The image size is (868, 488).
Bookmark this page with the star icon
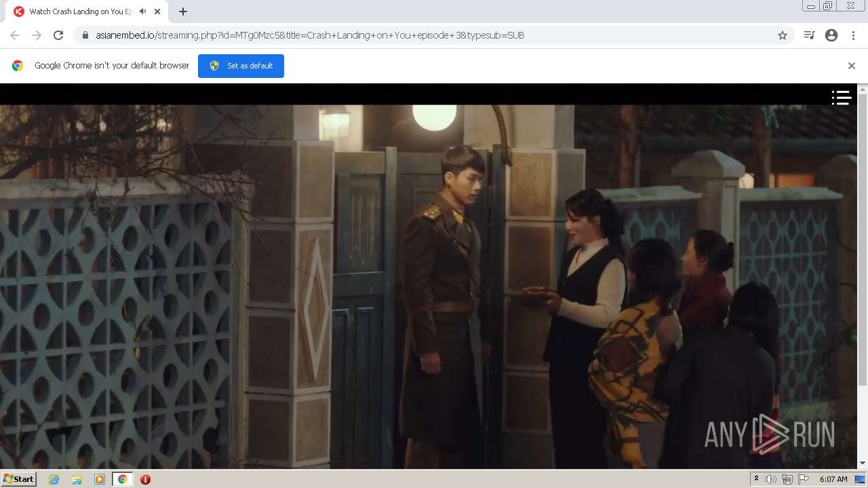tap(783, 35)
